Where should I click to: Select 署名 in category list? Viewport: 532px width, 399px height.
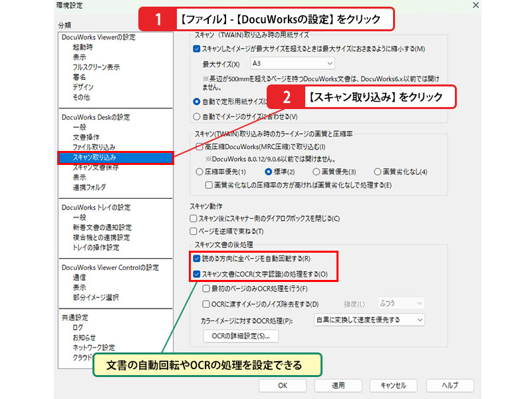79,77
